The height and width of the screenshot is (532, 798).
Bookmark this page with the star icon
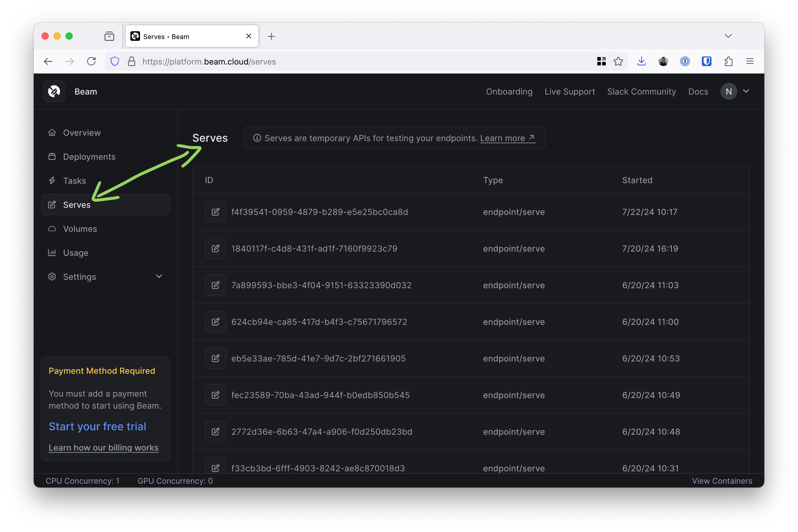[618, 62]
